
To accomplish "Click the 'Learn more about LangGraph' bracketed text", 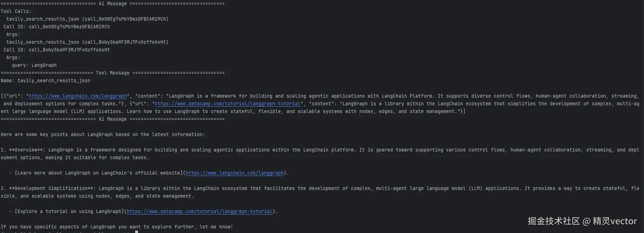I will pyautogui.click(x=99, y=173).
